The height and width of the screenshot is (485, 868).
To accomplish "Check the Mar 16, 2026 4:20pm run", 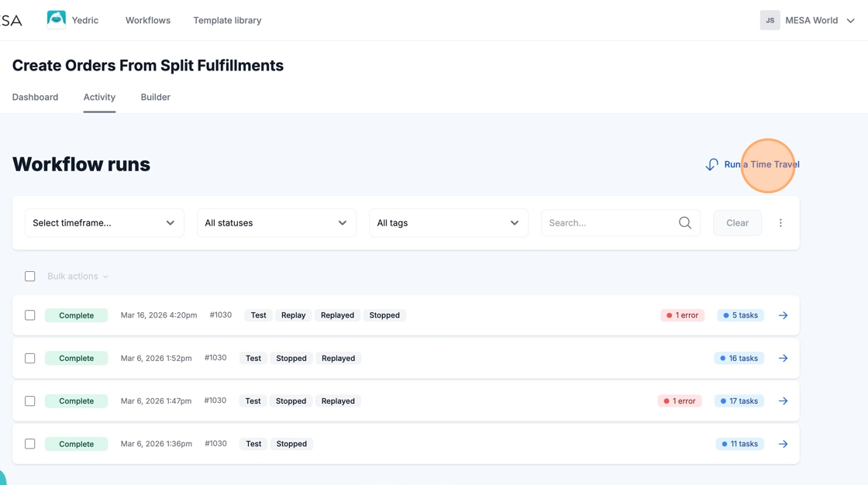I will click(30, 315).
